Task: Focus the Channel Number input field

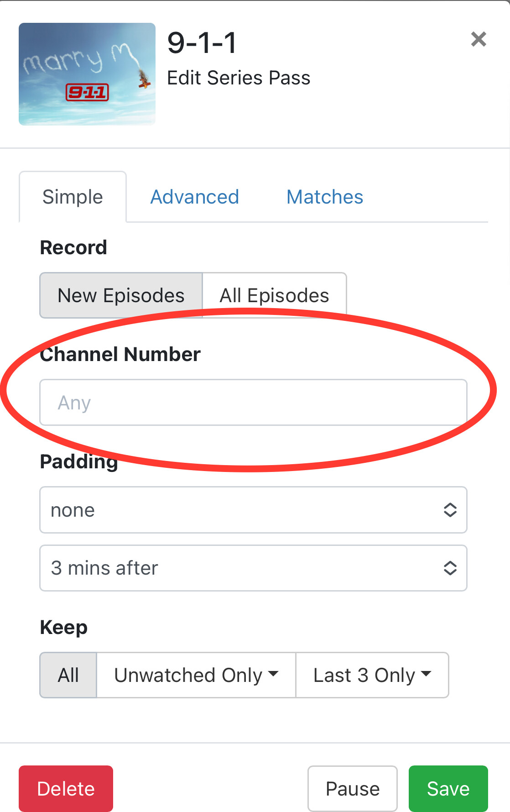Action: (x=253, y=403)
